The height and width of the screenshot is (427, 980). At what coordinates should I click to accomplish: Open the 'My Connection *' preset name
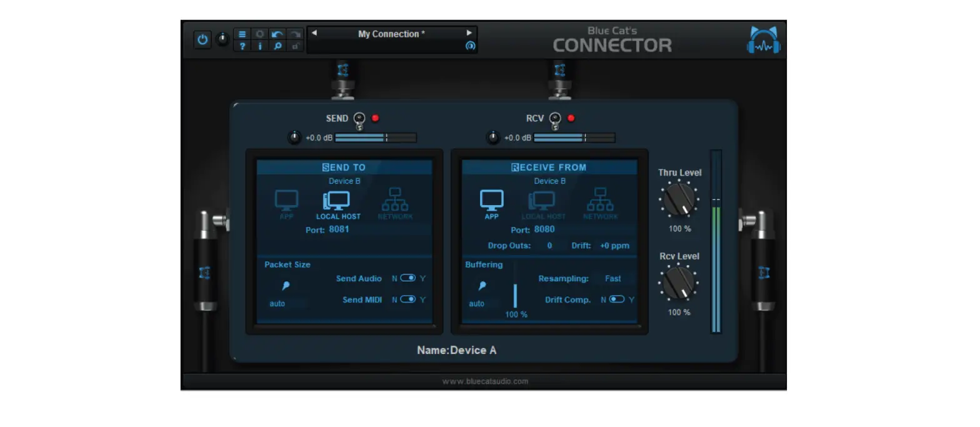(391, 34)
